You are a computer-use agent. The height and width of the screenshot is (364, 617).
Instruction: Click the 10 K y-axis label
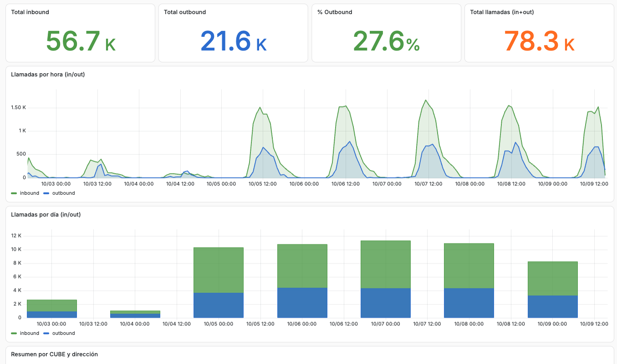(x=16, y=249)
